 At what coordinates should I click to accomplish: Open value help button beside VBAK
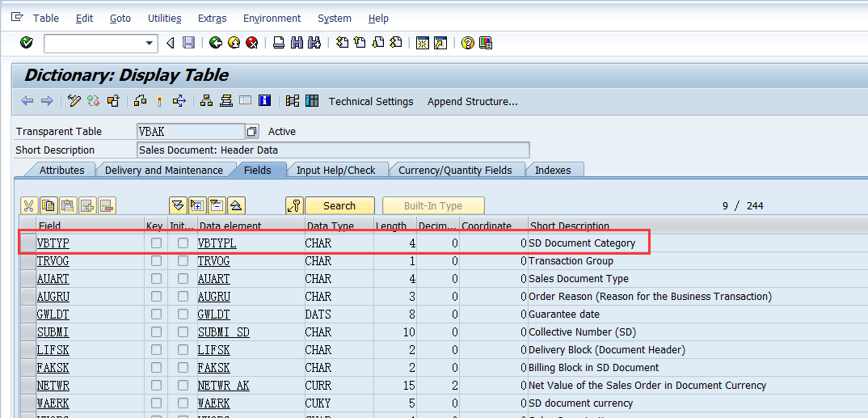coord(252,131)
